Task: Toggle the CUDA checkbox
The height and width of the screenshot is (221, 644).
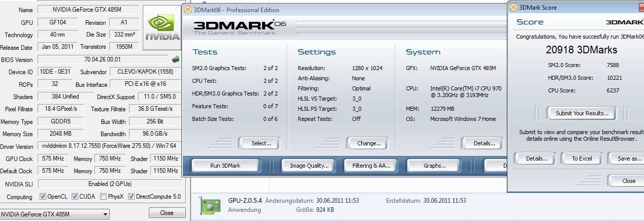Action: [75, 197]
